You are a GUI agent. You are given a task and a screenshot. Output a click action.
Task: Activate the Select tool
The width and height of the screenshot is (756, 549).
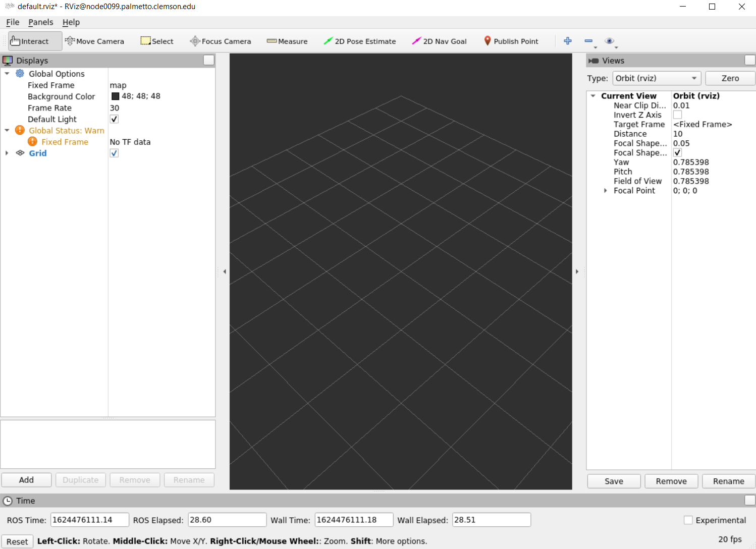[157, 41]
